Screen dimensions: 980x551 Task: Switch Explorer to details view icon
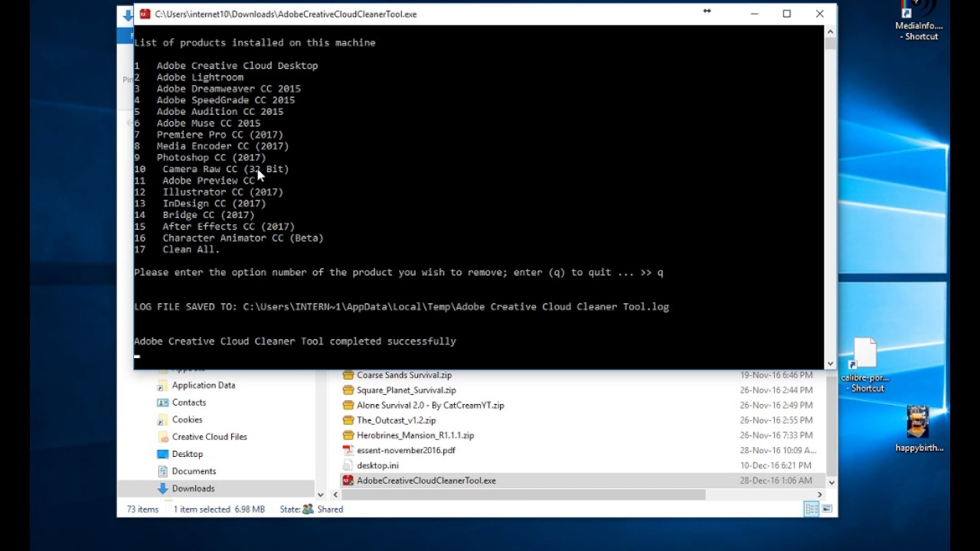pyautogui.click(x=812, y=509)
